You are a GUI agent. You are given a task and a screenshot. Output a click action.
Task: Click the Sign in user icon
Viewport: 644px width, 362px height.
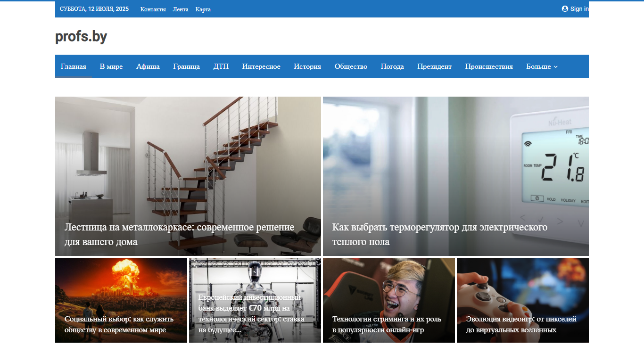[565, 8]
